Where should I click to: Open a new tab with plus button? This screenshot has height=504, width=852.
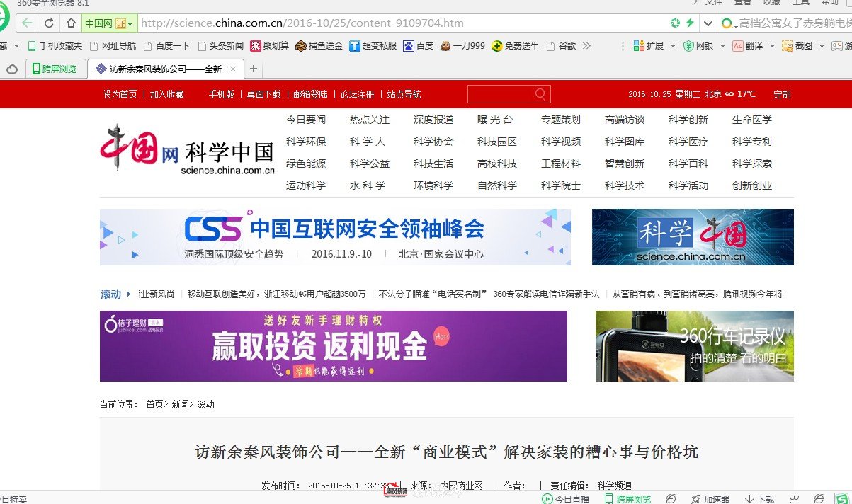coord(254,69)
